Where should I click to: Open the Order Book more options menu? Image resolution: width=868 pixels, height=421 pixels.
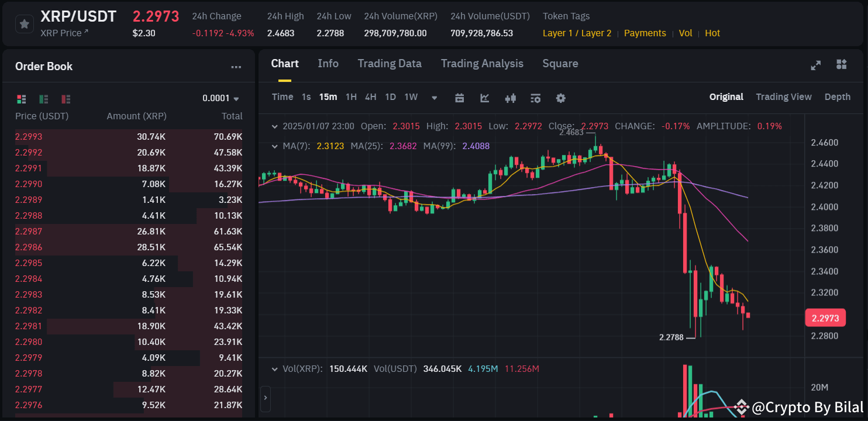click(236, 67)
